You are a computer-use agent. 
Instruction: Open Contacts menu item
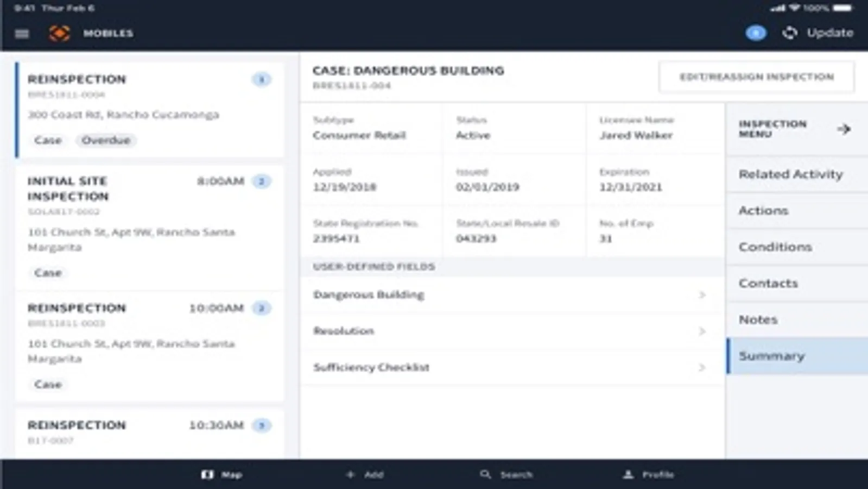point(797,284)
